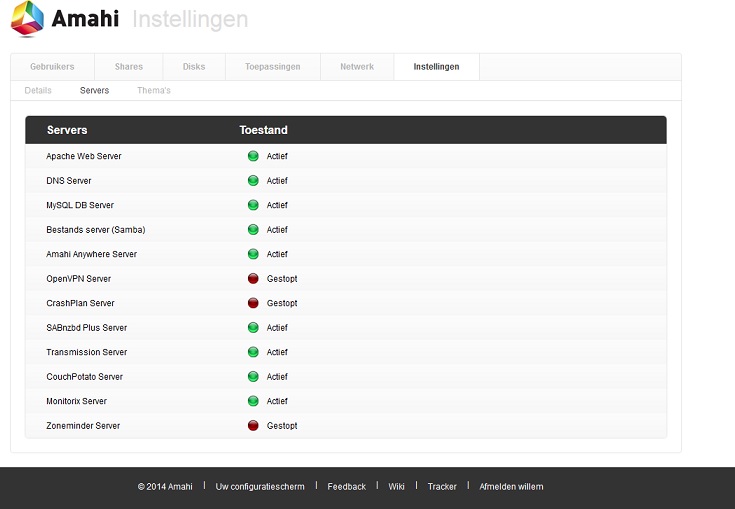Open the Details sub-tab
This screenshot has height=509, width=735.
tap(38, 90)
